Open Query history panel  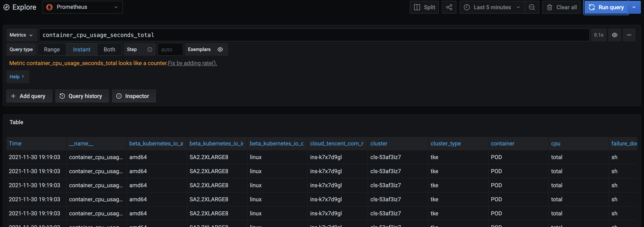point(82,96)
